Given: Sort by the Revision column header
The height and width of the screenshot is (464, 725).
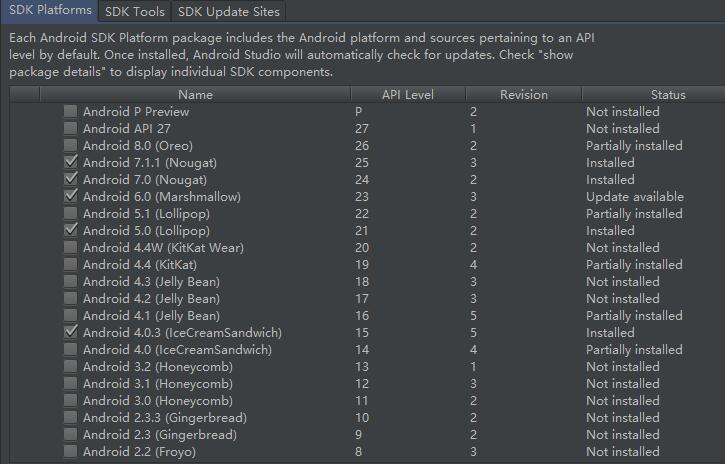Looking at the screenshot, I should coord(523,95).
